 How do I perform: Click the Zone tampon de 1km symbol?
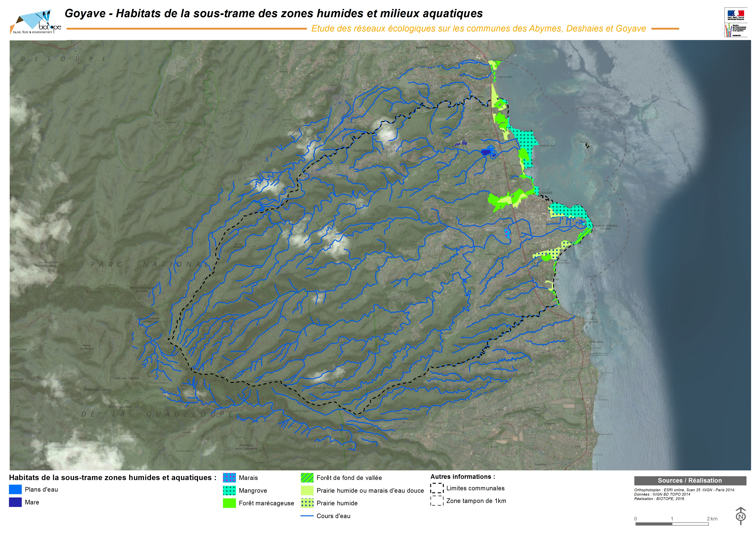tap(437, 501)
